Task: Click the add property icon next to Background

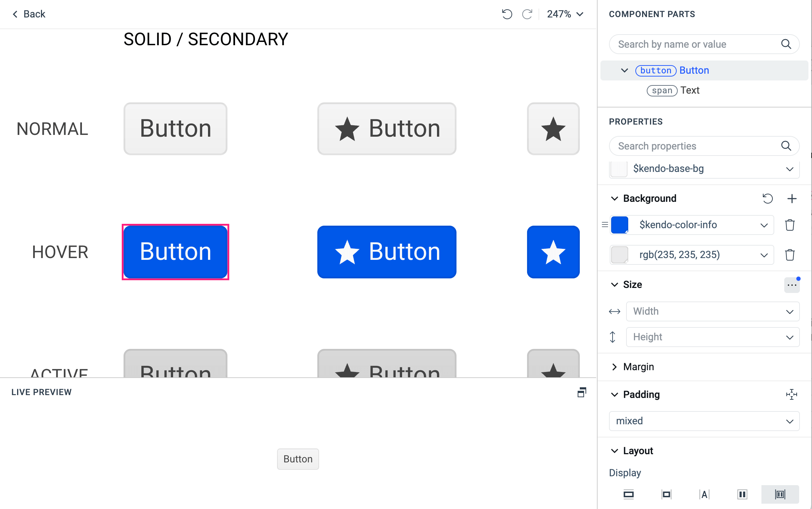Action: coord(792,198)
